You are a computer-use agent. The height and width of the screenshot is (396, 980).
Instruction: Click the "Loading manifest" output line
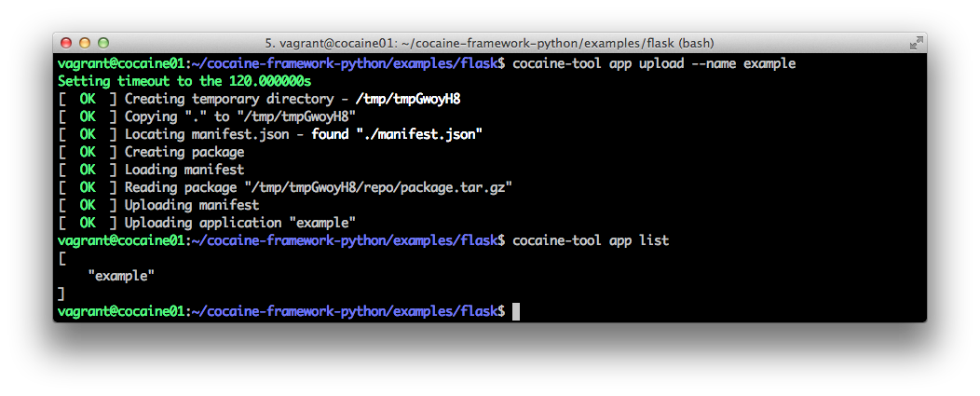pyautogui.click(x=184, y=170)
